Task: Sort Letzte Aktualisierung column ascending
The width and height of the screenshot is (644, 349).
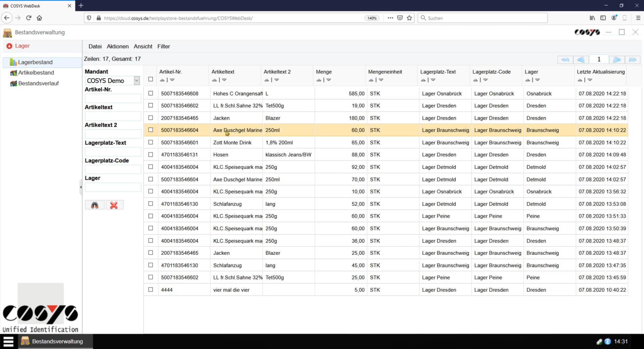Action: tap(580, 80)
